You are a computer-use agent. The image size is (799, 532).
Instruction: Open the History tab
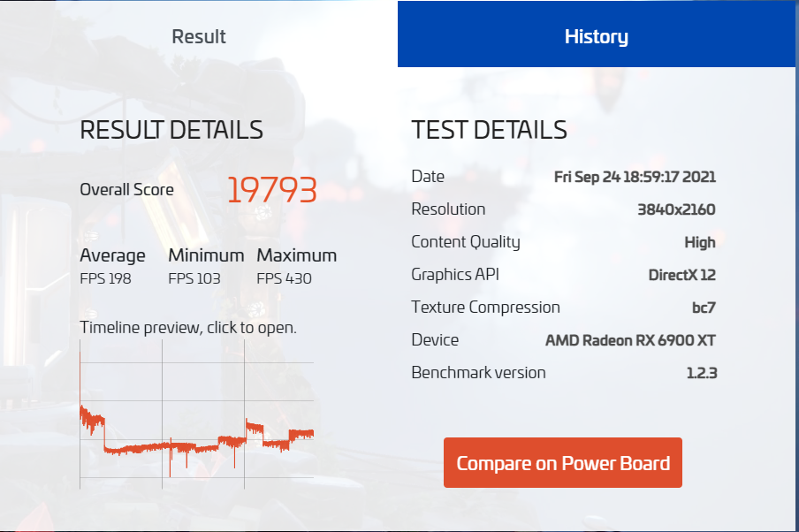597,34
